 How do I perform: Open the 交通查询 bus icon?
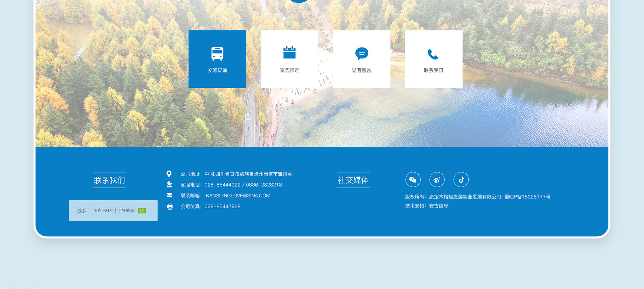217,54
